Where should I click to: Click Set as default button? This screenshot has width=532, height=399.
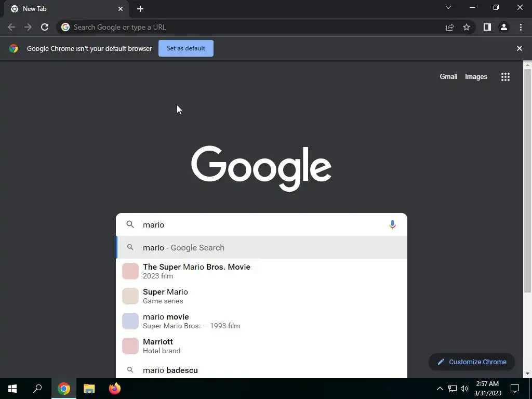[186, 48]
